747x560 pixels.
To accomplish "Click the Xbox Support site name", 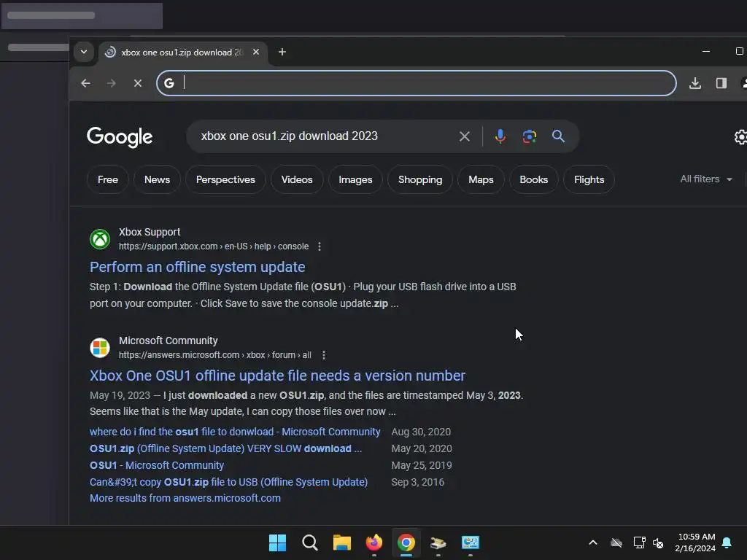I will [x=150, y=232].
